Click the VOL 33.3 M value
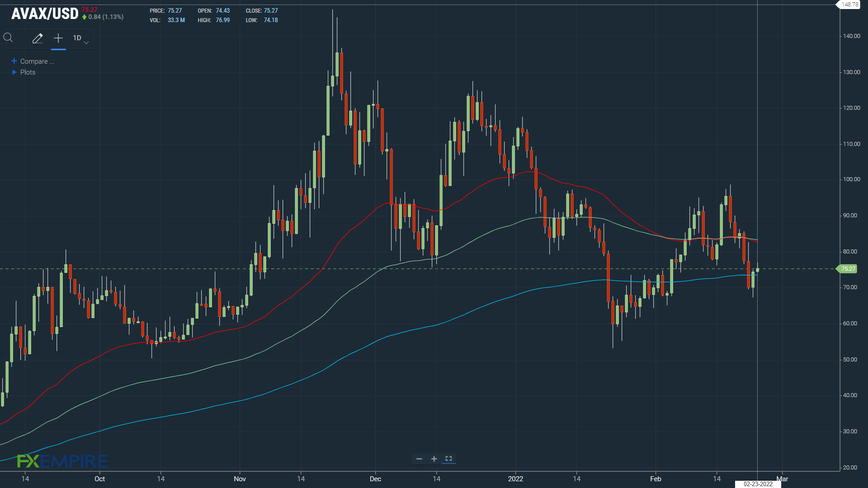 (176, 20)
